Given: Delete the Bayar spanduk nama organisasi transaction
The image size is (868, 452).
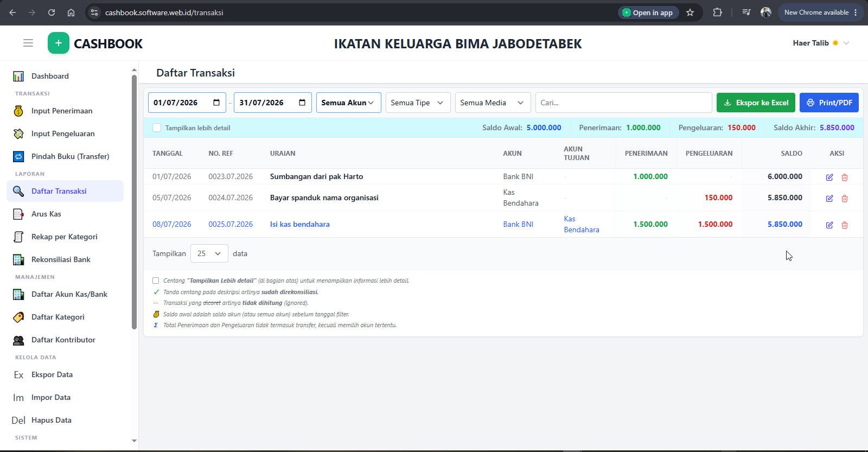Looking at the screenshot, I should pyautogui.click(x=845, y=198).
